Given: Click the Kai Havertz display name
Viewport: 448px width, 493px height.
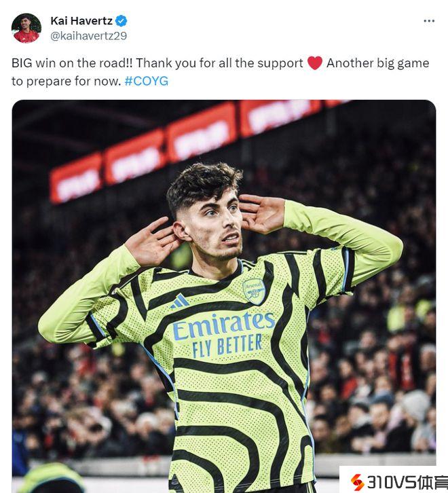Looking at the screenshot, I should (81, 21).
